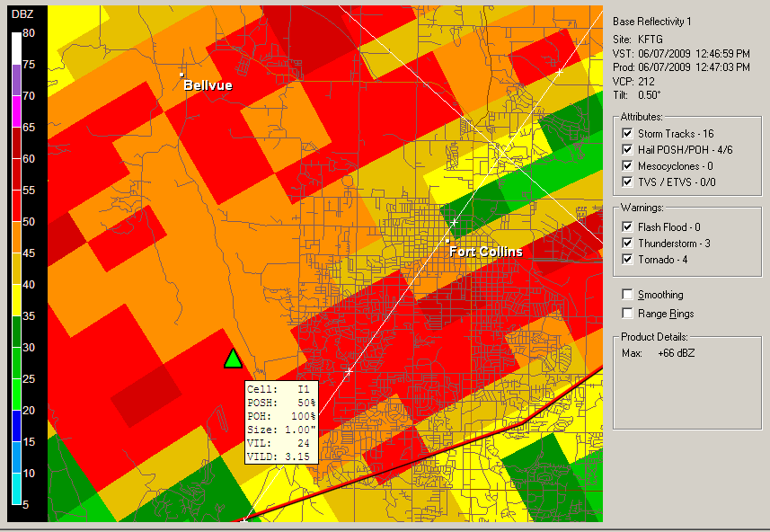Click the Size 1.00" row

tap(281, 430)
